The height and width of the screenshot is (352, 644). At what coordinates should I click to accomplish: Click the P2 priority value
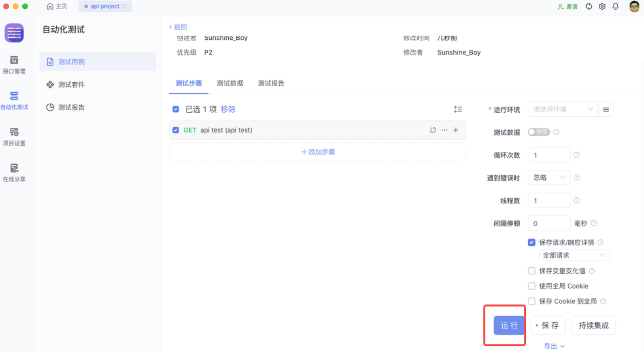point(208,52)
